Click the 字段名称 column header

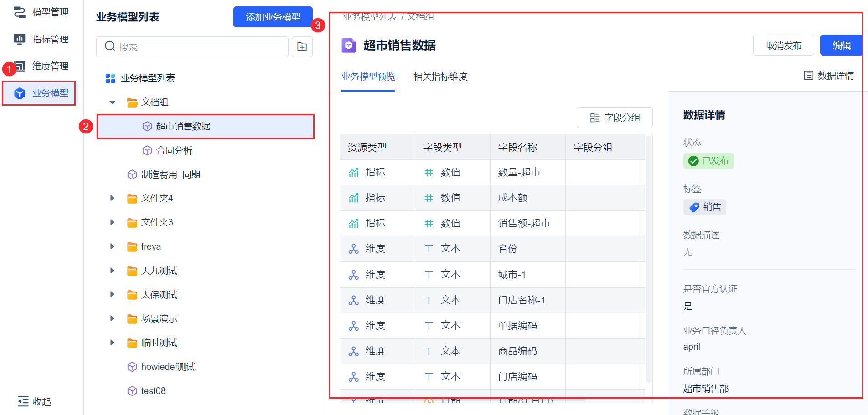(x=528, y=147)
